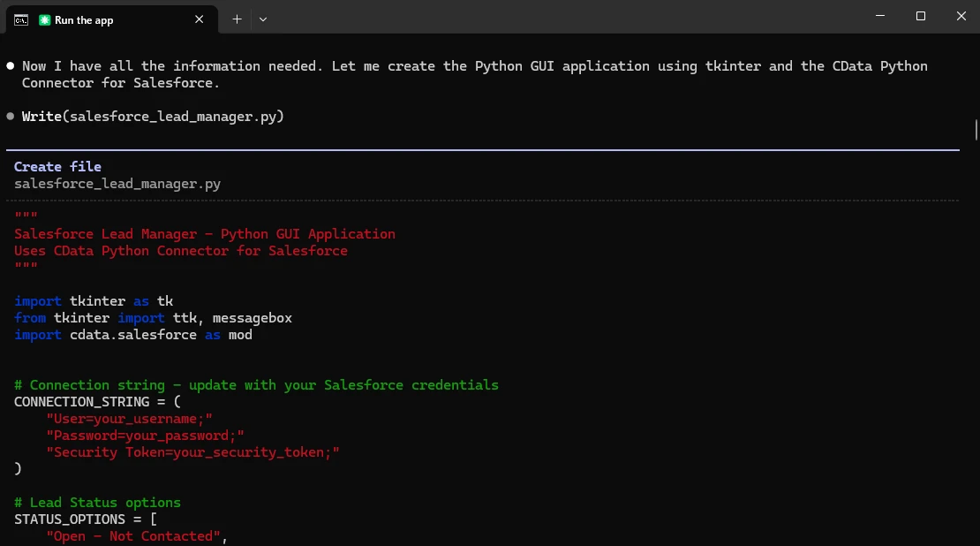
Task: Click the Write(salesforce_lead_manager.py) tool call line
Action: coord(153,117)
